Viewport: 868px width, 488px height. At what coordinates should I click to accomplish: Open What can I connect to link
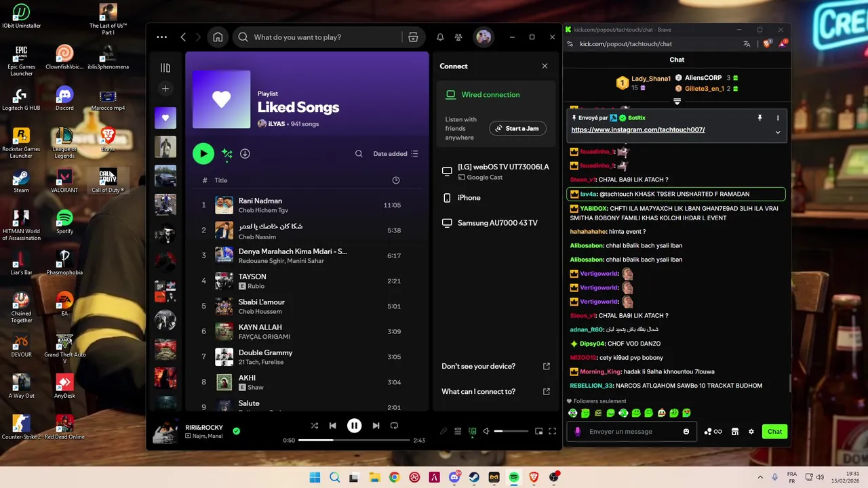point(495,392)
